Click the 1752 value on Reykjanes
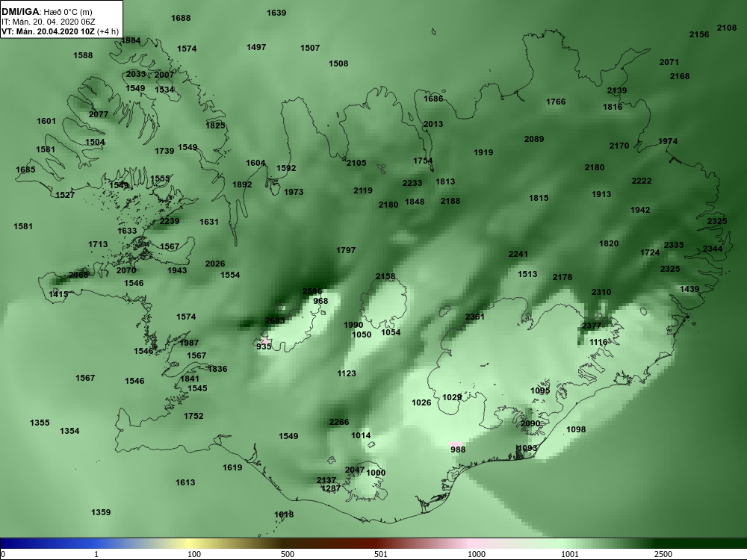 click(193, 416)
